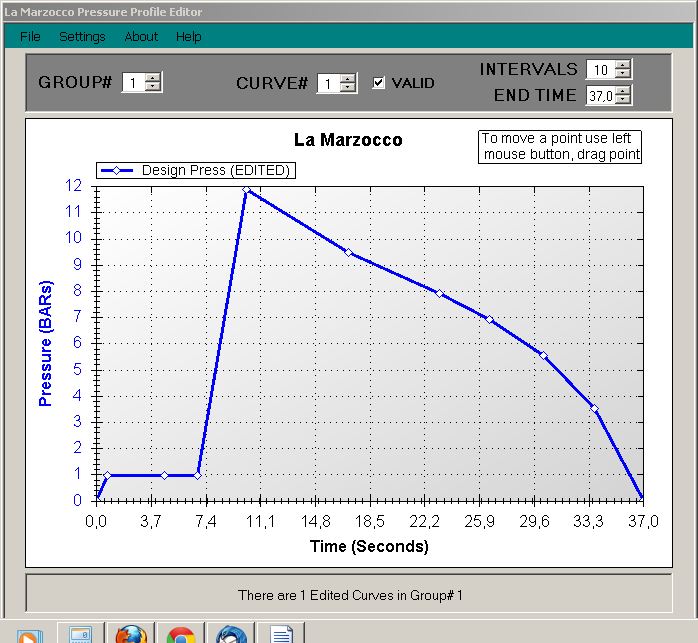Open the About menu

coord(141,37)
